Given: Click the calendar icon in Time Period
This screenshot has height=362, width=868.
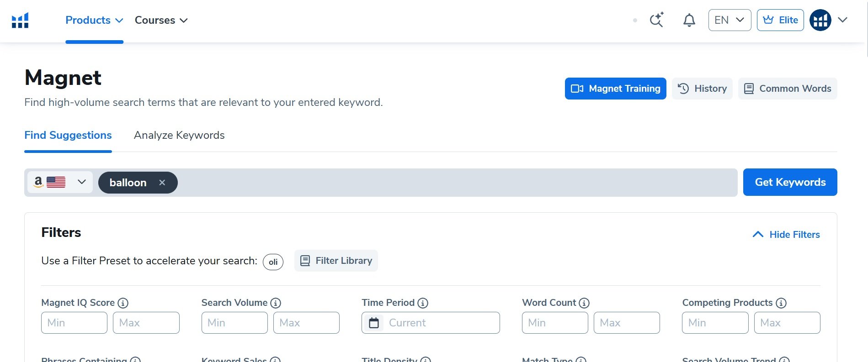Looking at the screenshot, I should (374, 323).
